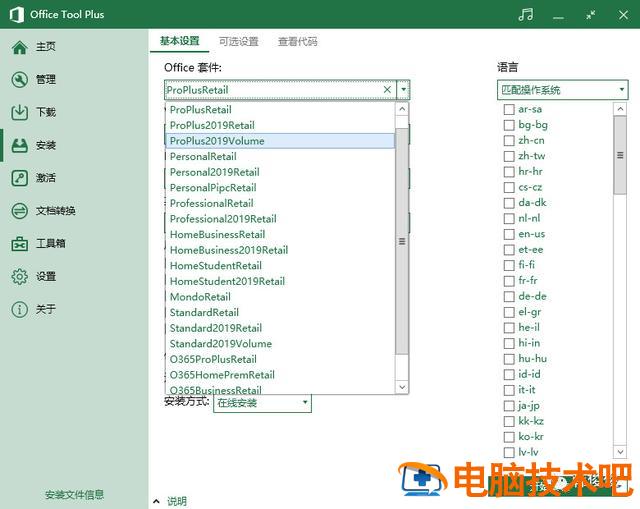Check the ko-kr language checkbox
The width and height of the screenshot is (640, 509).
pos(509,437)
